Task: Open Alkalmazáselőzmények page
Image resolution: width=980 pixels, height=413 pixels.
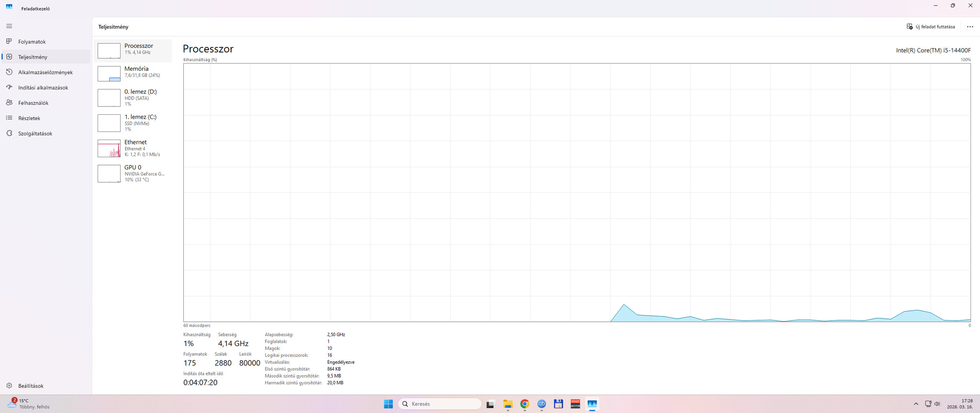Action: tap(46, 72)
